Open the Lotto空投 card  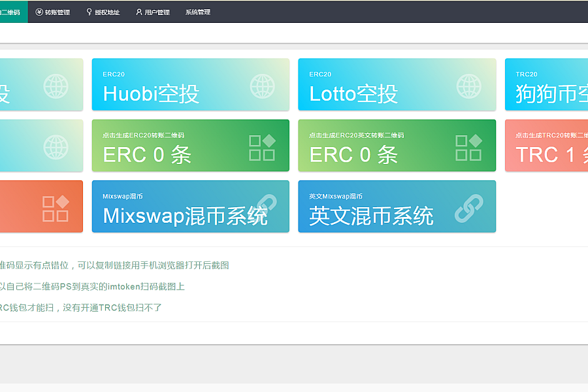point(397,84)
